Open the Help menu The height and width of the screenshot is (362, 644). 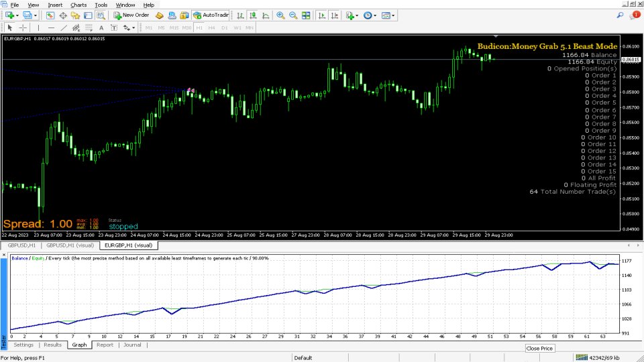[x=149, y=5]
